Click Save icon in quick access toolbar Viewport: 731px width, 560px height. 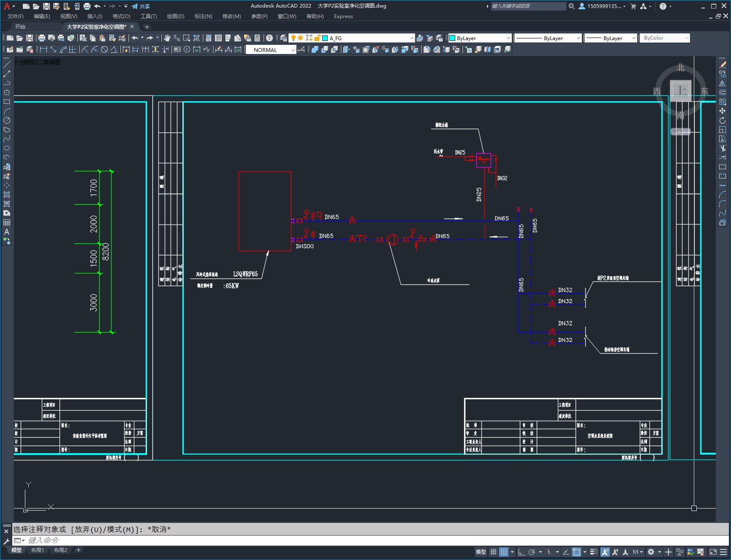46,6
